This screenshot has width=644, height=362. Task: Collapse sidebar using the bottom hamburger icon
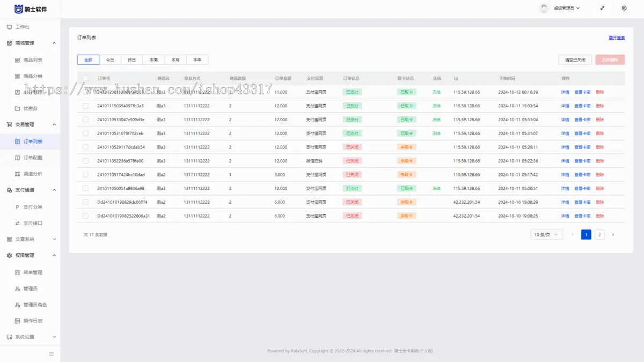52,354
